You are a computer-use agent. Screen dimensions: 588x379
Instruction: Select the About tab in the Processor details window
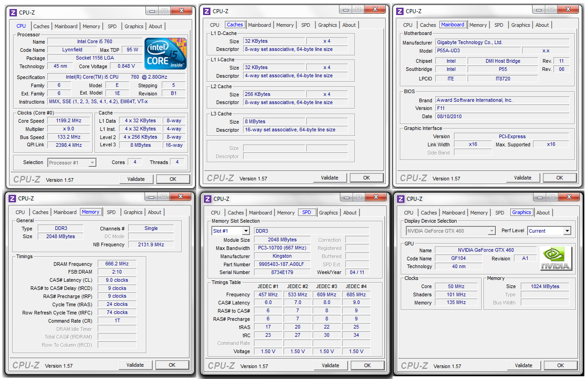point(155,26)
